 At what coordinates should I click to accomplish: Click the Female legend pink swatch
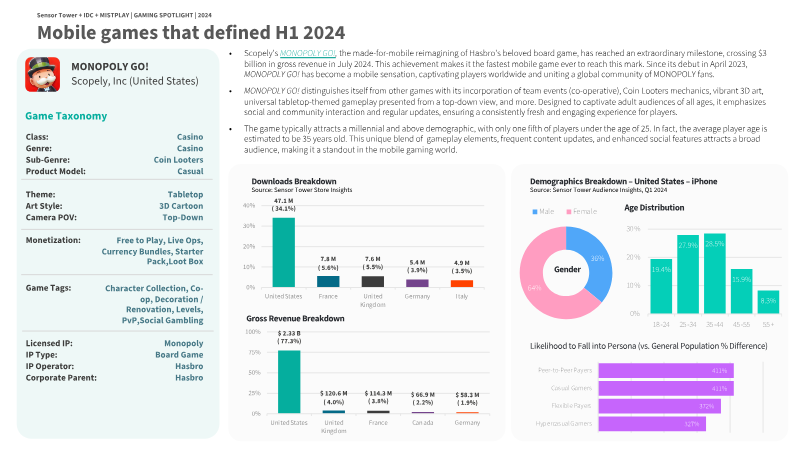click(x=568, y=211)
